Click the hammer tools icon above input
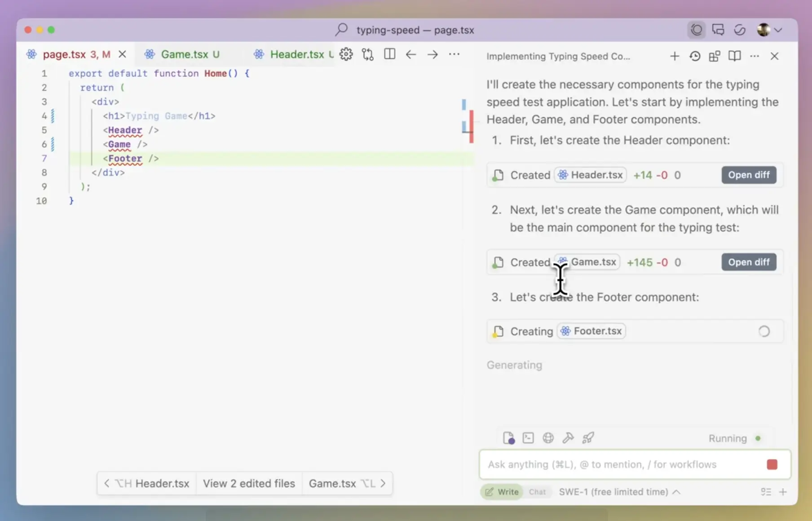Screen dimensions: 812x521 pos(568,438)
